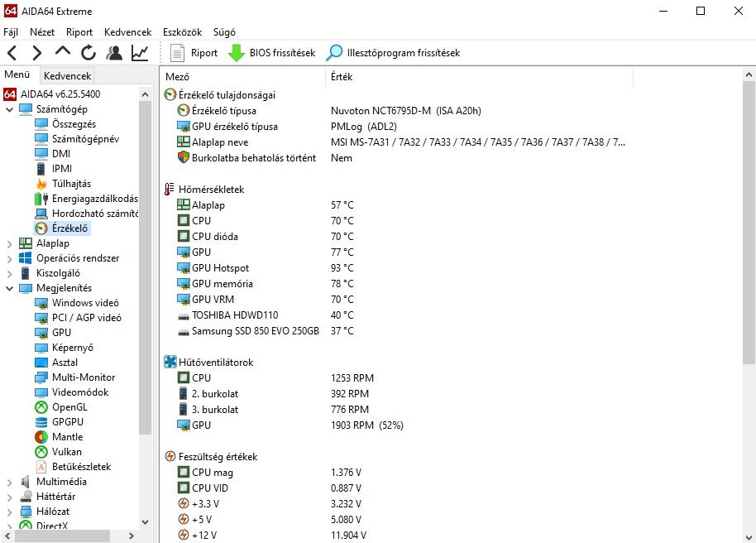This screenshot has width=756, height=543.
Task: Open Képernyő tree item
Action: (65, 348)
